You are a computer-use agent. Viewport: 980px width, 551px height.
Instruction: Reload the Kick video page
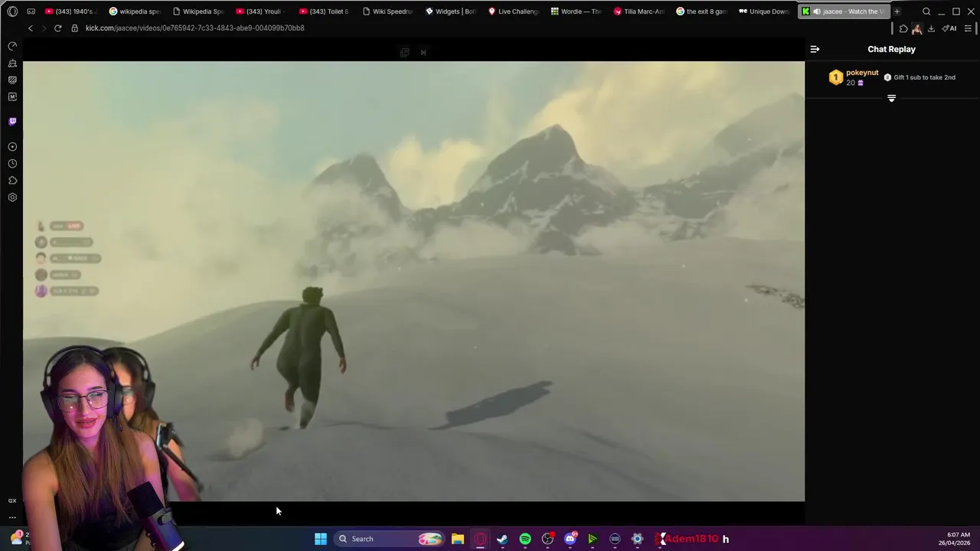click(x=57, y=28)
